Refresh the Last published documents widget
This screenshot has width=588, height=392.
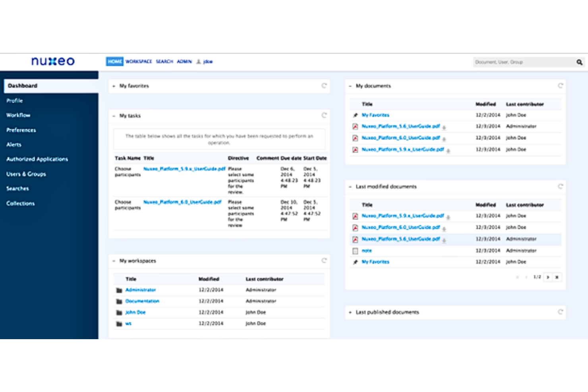[x=560, y=312]
